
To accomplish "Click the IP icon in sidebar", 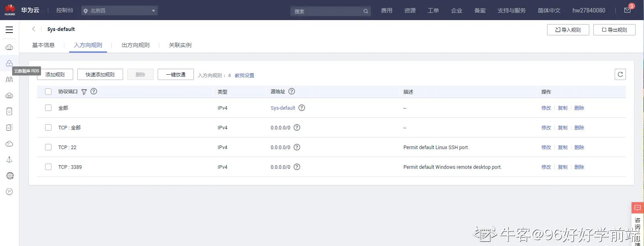I will [x=10, y=192].
